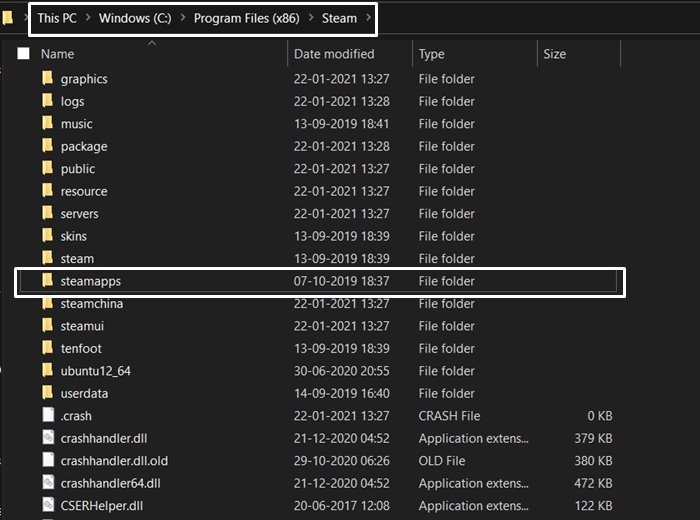Tick the select-all checkbox beside Name
The height and width of the screenshot is (520, 700).
23,54
